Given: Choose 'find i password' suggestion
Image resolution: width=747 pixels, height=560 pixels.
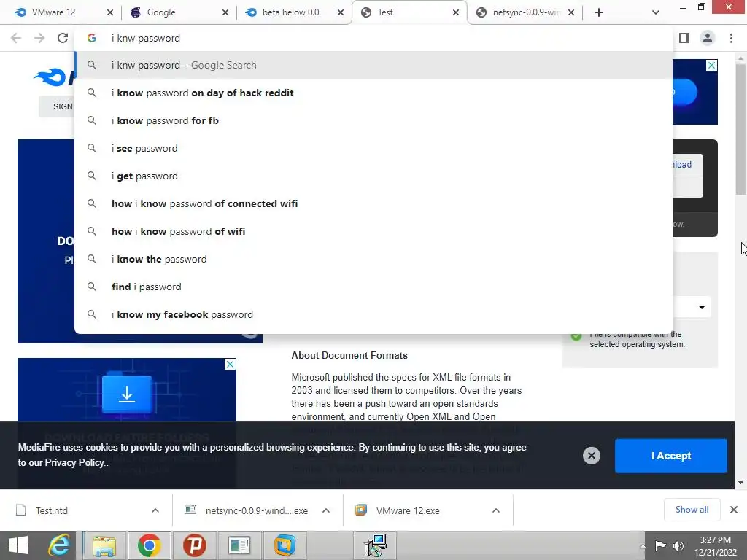Looking at the screenshot, I should point(373,287).
